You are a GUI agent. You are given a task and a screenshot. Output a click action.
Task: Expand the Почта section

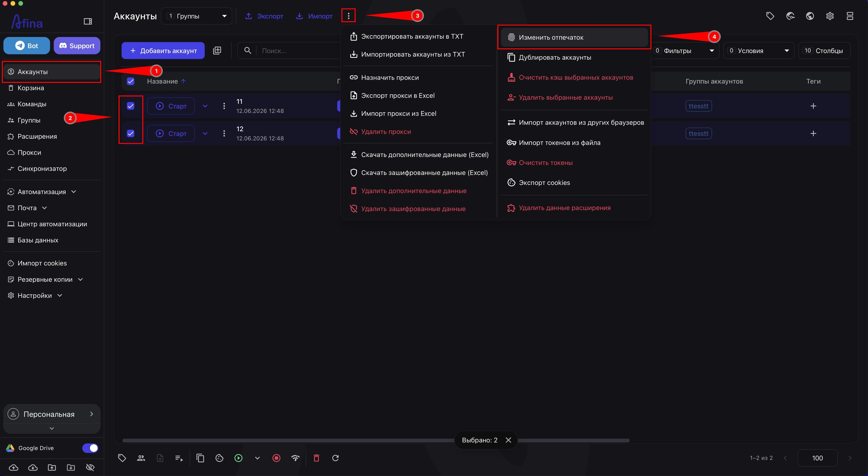click(x=27, y=208)
